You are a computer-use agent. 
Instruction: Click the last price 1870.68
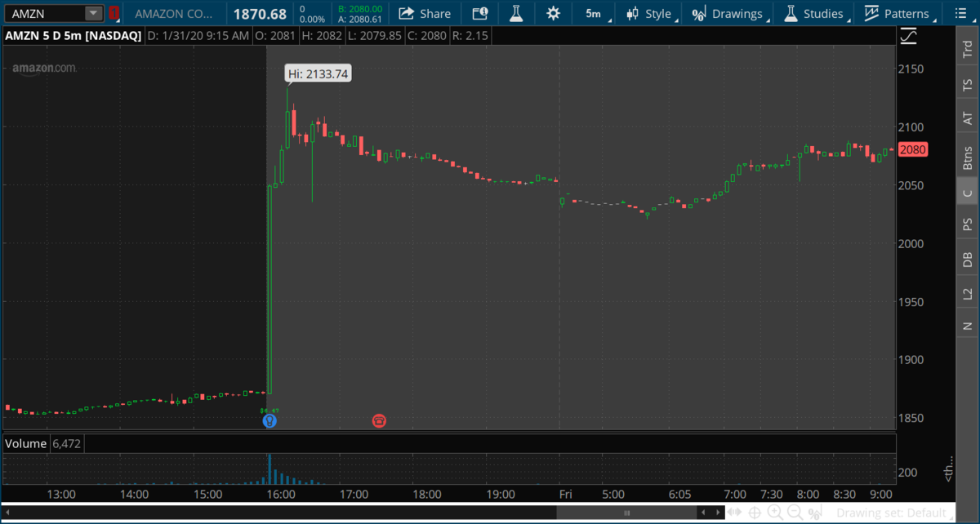pos(260,14)
